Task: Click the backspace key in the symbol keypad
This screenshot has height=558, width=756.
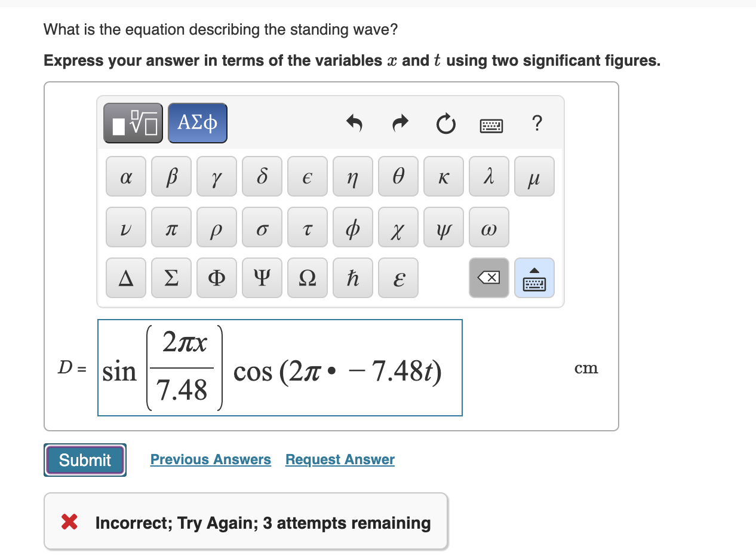Action: tap(488, 277)
